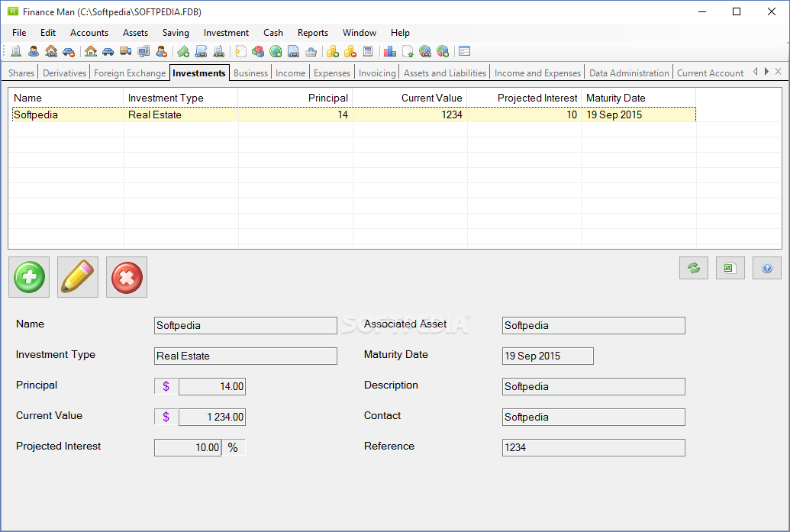Image resolution: width=790 pixels, height=532 pixels.
Task: Open the Window menu
Action: click(x=360, y=33)
